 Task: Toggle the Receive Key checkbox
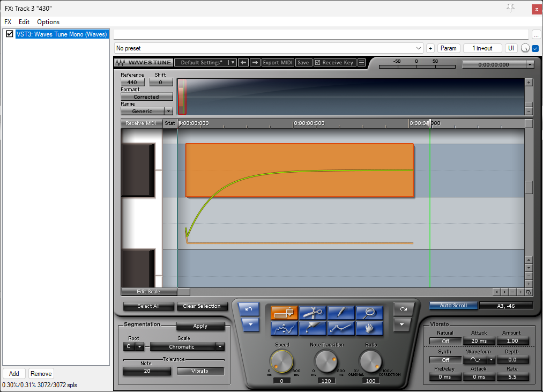pos(317,62)
